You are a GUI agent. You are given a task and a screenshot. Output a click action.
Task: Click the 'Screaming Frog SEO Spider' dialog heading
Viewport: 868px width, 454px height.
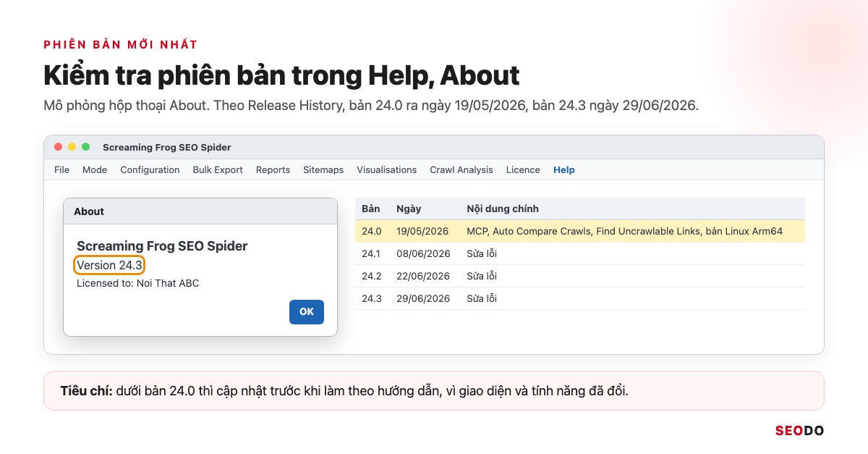pos(162,246)
